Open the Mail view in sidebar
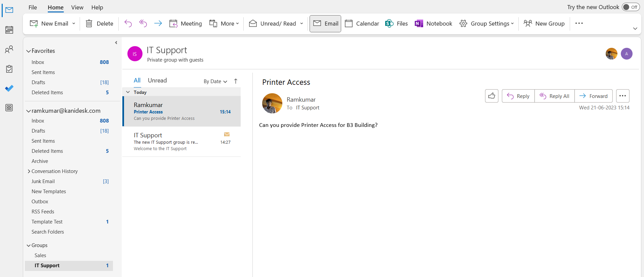Screen dimensions: 644x277 click(9, 10)
